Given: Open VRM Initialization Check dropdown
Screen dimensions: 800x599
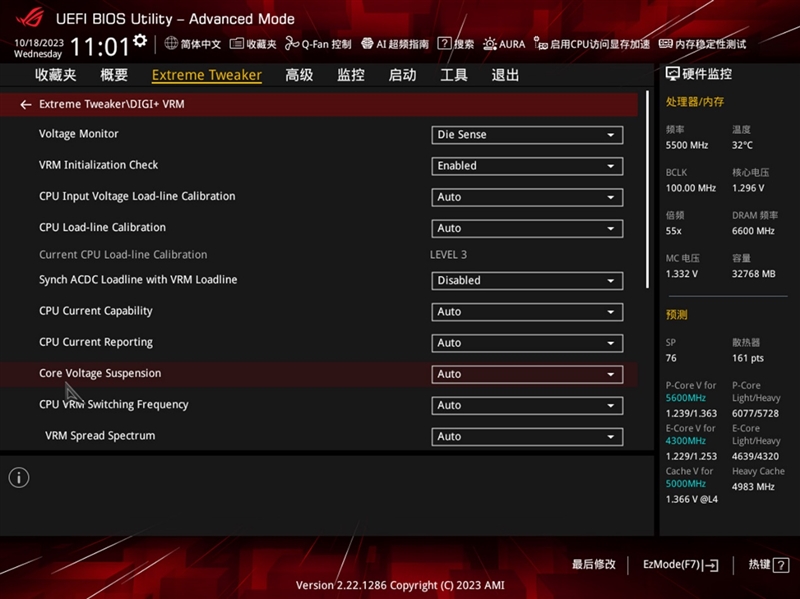Looking at the screenshot, I should [527, 166].
